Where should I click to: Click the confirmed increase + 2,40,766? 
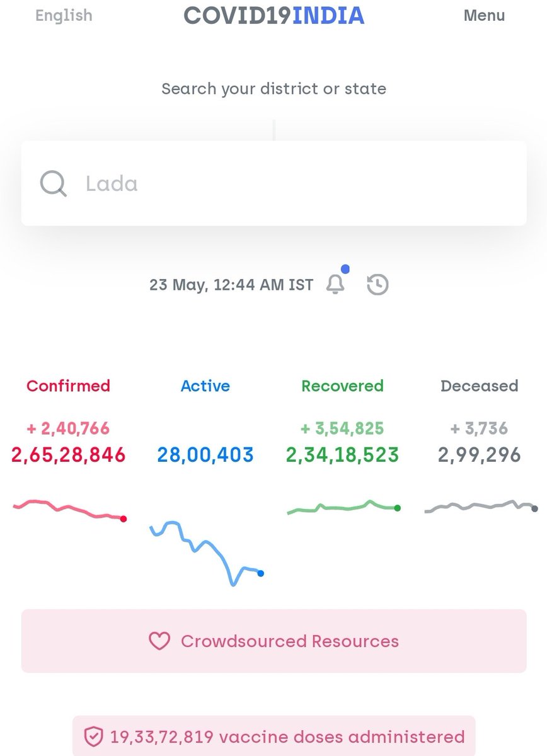pyautogui.click(x=69, y=428)
